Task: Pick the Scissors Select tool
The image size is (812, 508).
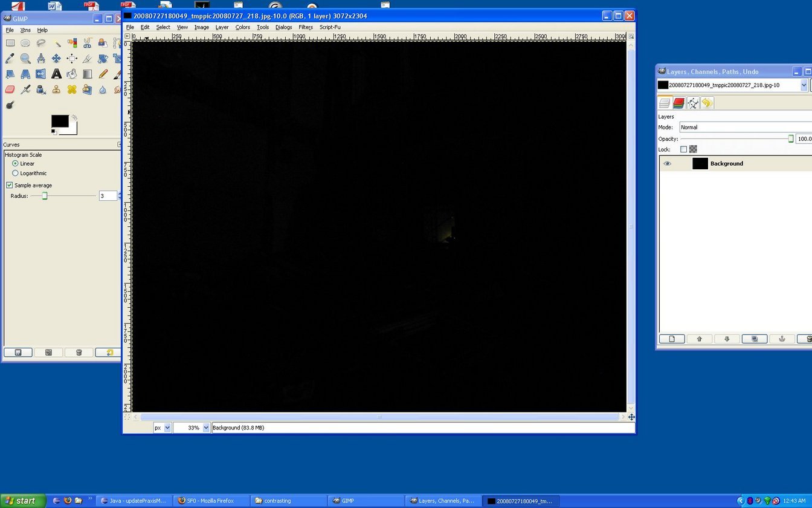Action: coord(87,43)
